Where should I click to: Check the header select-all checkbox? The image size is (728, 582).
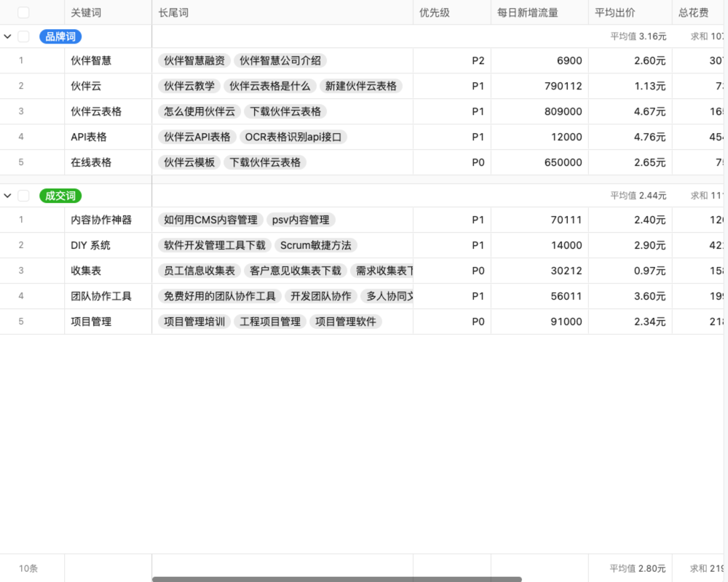point(23,12)
